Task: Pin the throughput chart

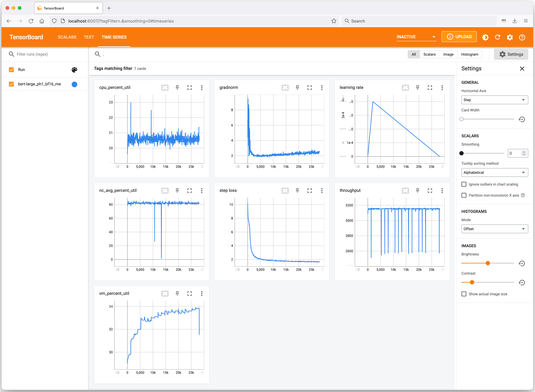Action: (417, 190)
